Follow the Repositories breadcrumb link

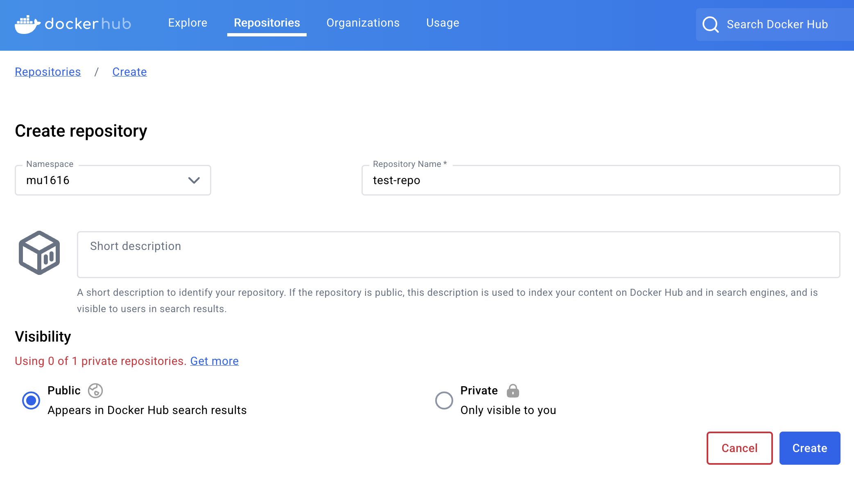[48, 72]
